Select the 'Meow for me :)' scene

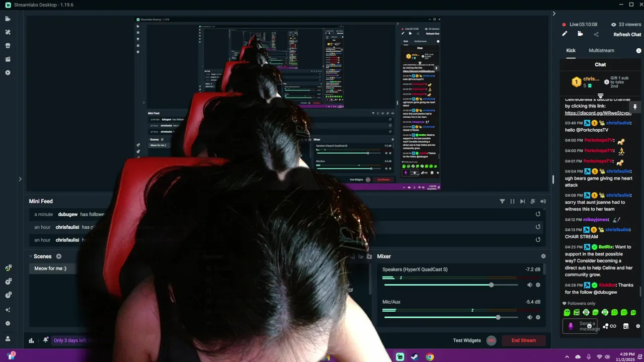(x=50, y=268)
